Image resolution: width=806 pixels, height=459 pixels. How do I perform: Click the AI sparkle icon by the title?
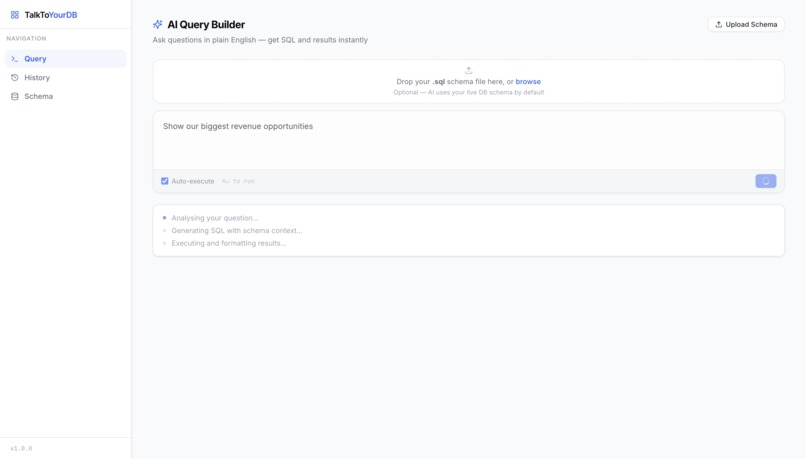pos(158,24)
